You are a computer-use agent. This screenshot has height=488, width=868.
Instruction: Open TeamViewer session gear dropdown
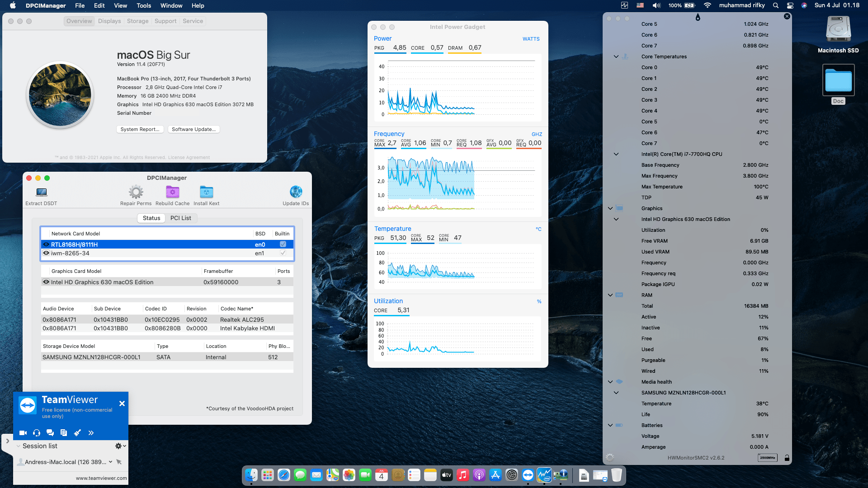click(120, 446)
